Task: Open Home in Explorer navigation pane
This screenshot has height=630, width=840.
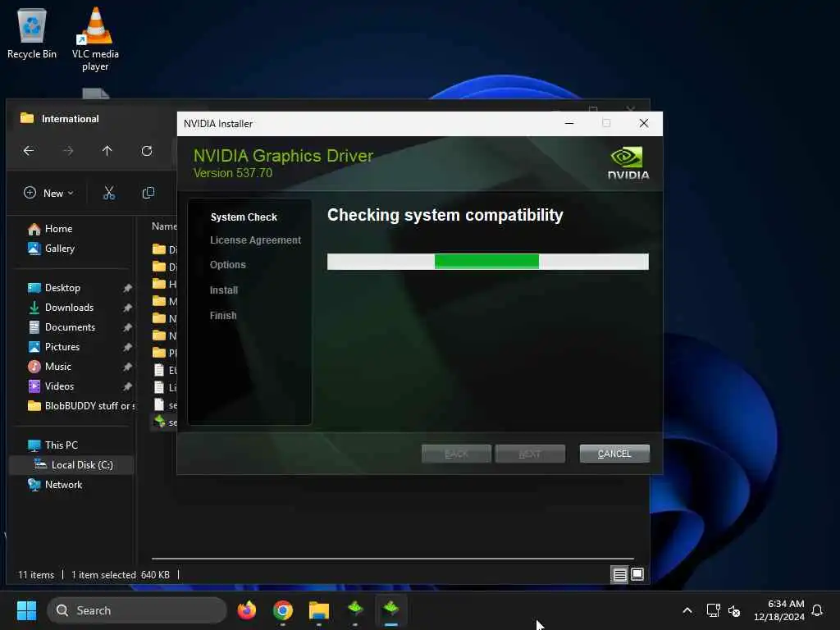Action: click(50, 229)
